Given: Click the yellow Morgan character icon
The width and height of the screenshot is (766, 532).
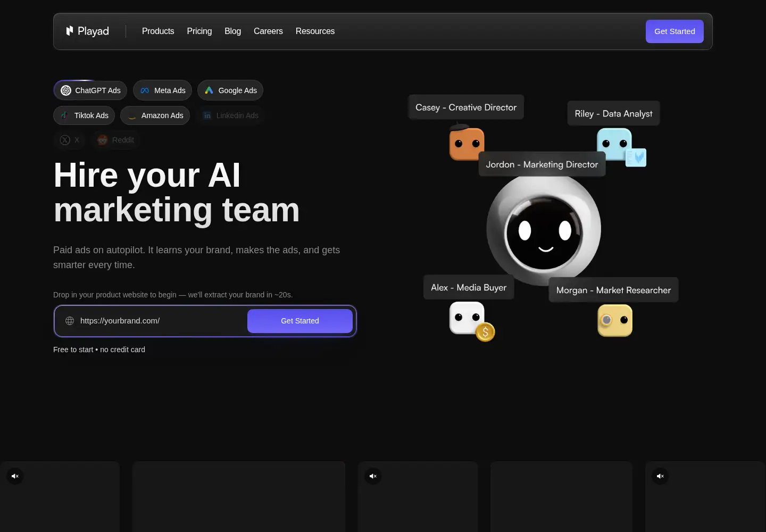Looking at the screenshot, I should (615, 320).
